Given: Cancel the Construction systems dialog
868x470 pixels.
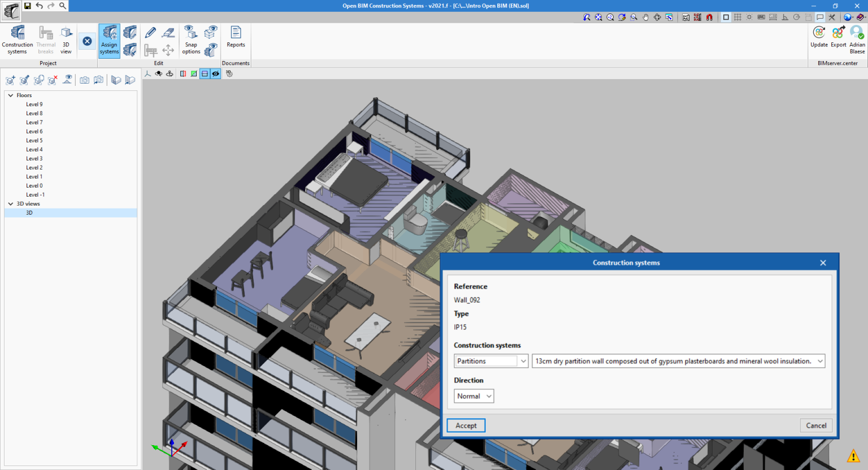Looking at the screenshot, I should (x=815, y=425).
